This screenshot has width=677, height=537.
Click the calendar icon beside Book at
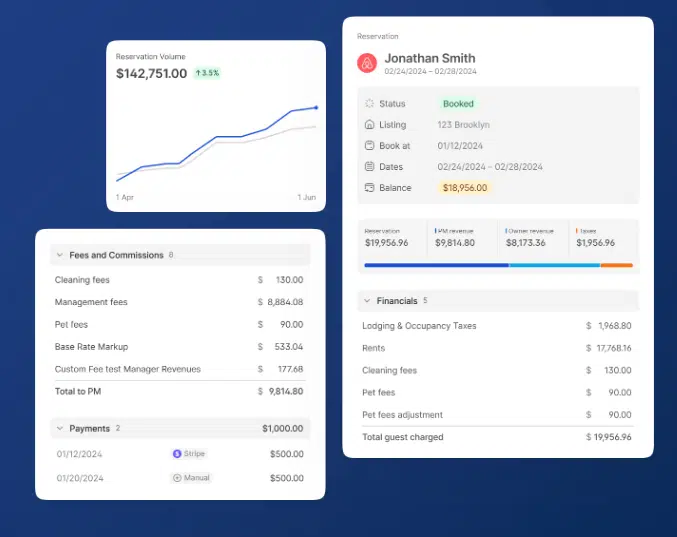370,146
